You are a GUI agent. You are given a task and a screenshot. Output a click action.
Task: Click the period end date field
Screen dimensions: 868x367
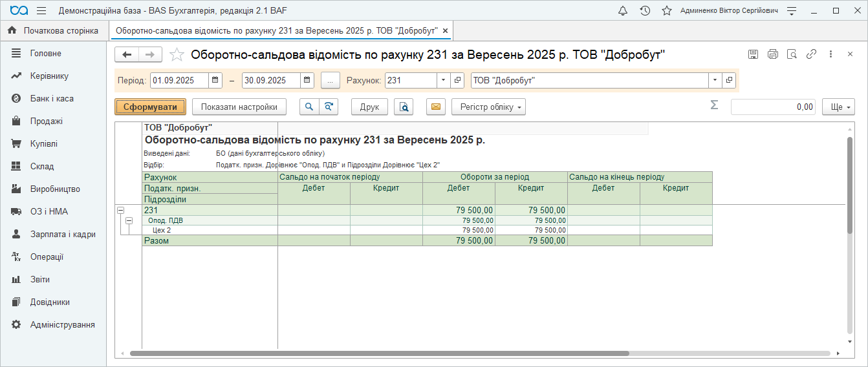point(271,81)
